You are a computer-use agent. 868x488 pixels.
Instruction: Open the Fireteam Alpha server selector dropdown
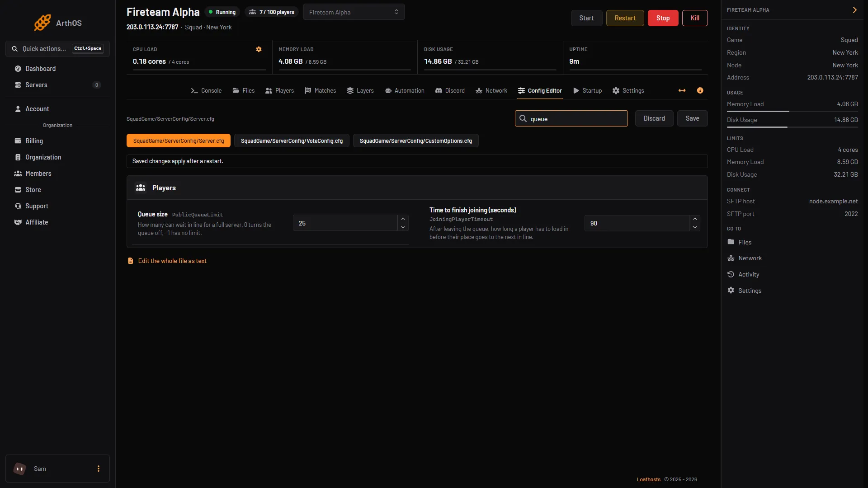pyautogui.click(x=354, y=12)
